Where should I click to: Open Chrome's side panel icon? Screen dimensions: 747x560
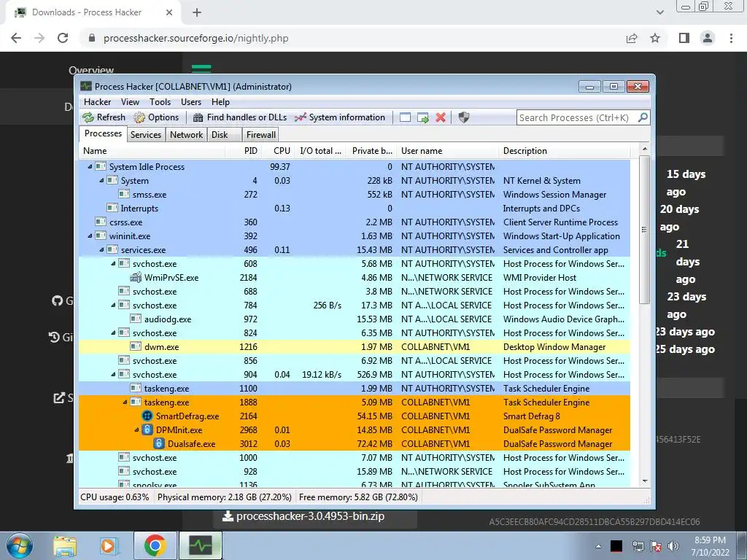coord(684,38)
